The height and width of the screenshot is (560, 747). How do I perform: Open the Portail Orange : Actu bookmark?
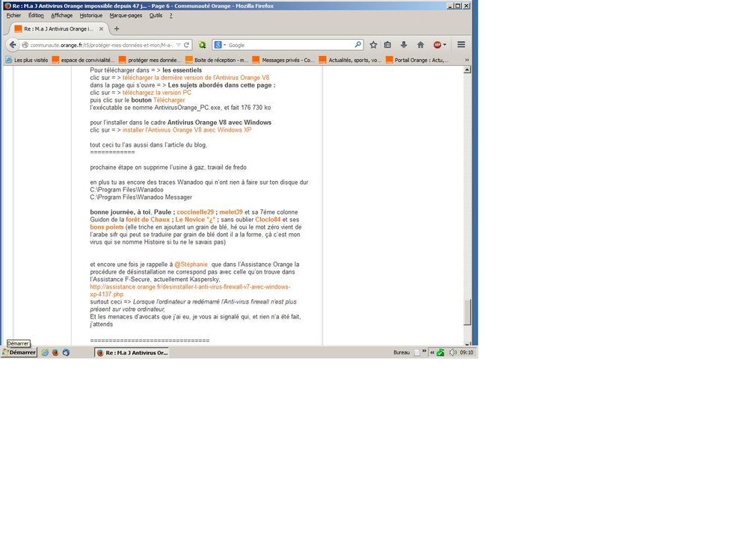[x=417, y=60]
